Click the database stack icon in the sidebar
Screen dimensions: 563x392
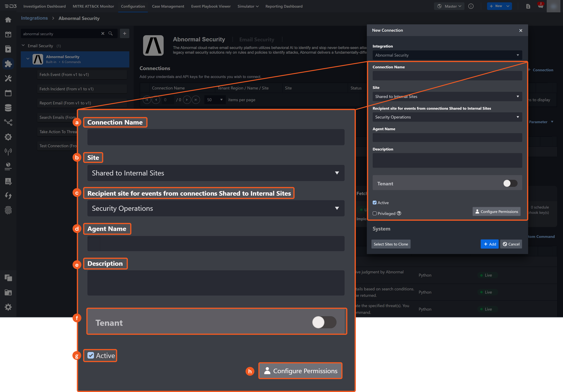[x=8, y=108]
